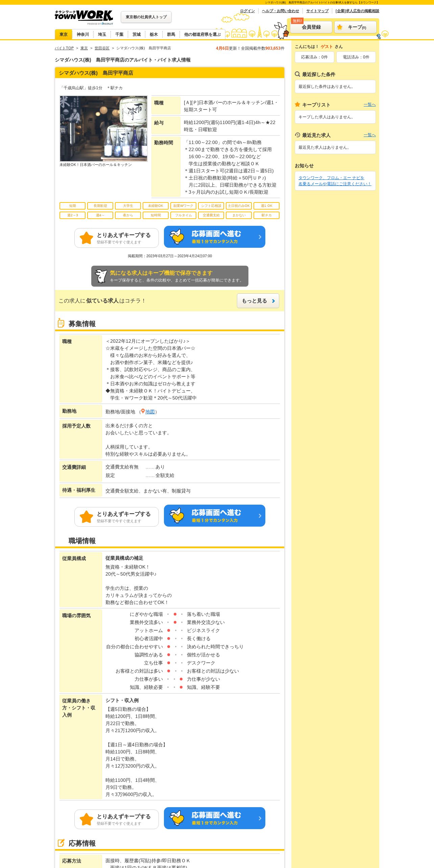Click the 副業Wワーク tag

pyautogui.click(x=183, y=206)
